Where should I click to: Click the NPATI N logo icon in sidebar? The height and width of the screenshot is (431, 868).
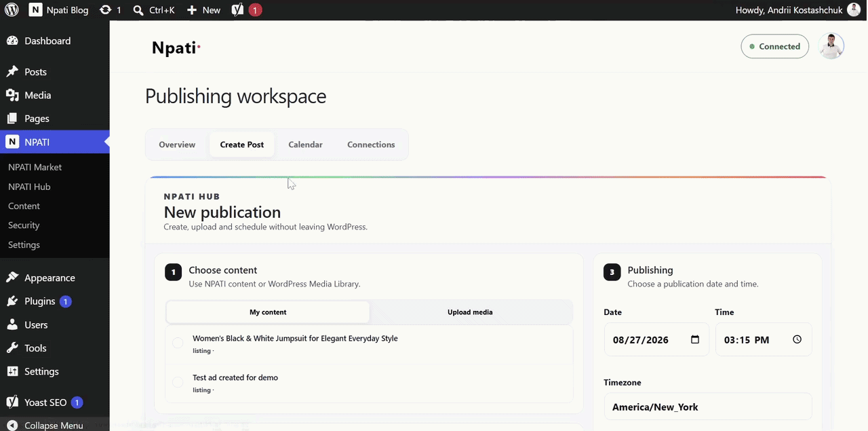12,142
